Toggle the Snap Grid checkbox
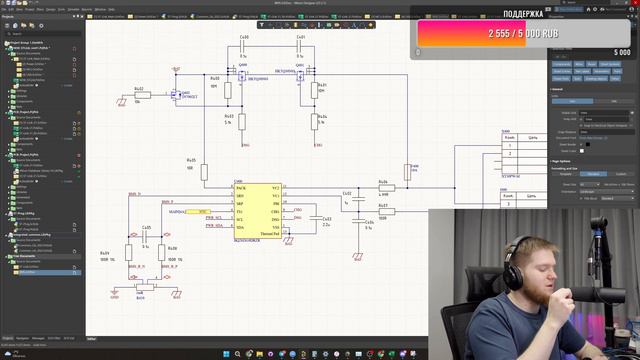 coord(581,119)
